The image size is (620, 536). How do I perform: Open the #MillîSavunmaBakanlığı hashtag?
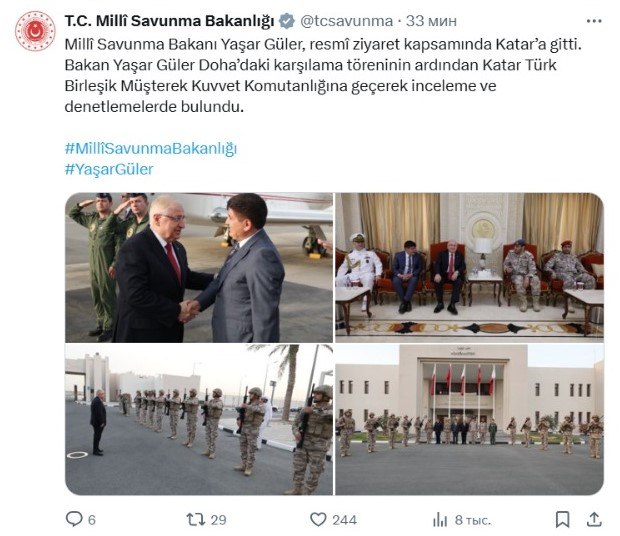(x=151, y=149)
